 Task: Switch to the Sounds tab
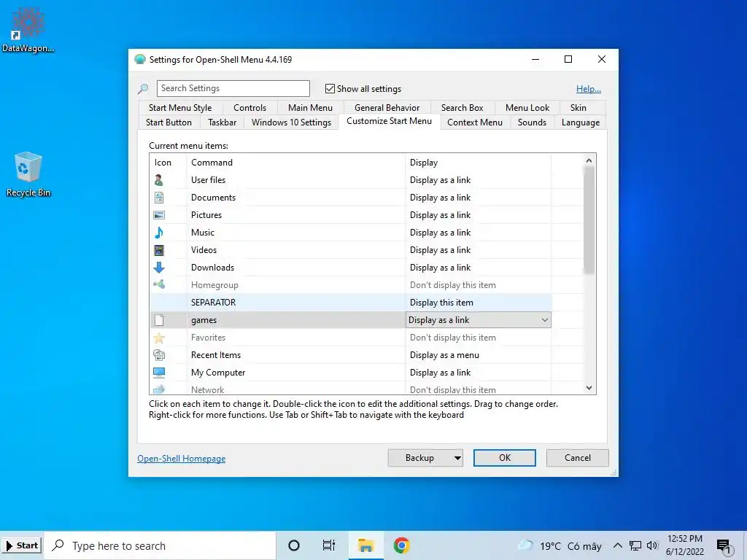(532, 122)
